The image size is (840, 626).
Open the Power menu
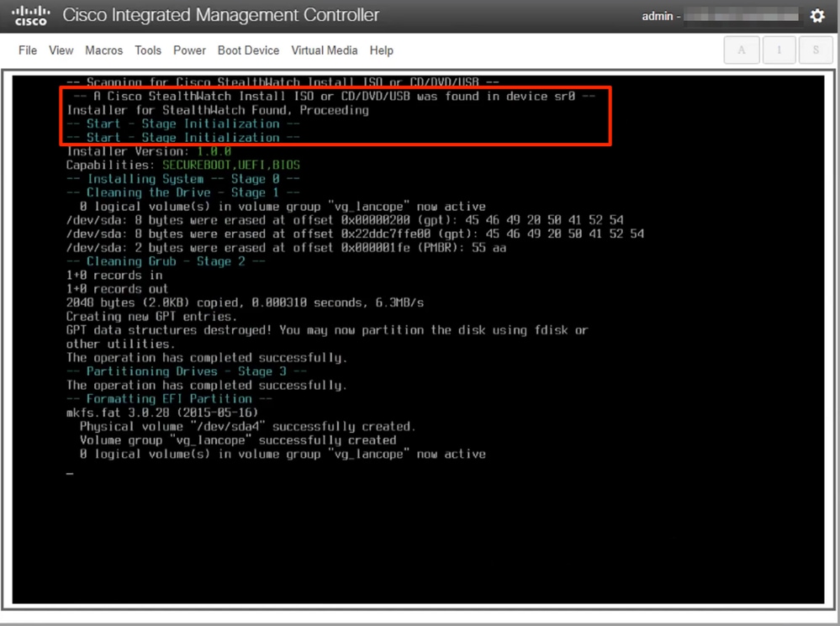[189, 50]
